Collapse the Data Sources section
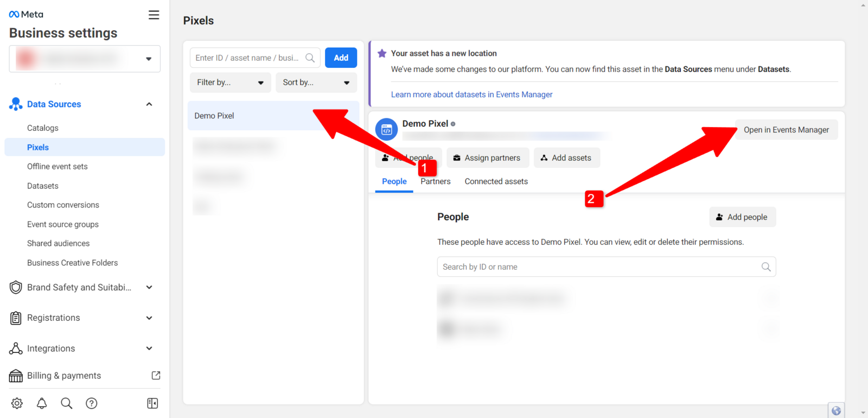The height and width of the screenshot is (418, 868). click(149, 104)
